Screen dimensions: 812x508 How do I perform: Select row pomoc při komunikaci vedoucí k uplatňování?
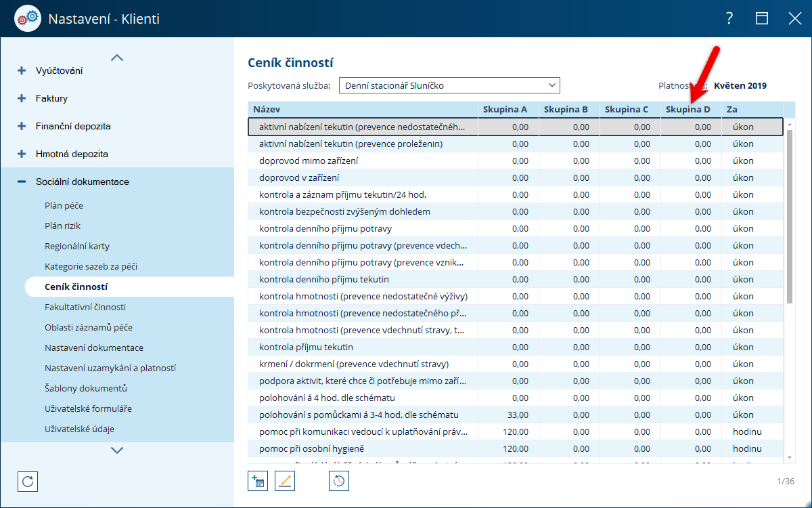[516, 432]
